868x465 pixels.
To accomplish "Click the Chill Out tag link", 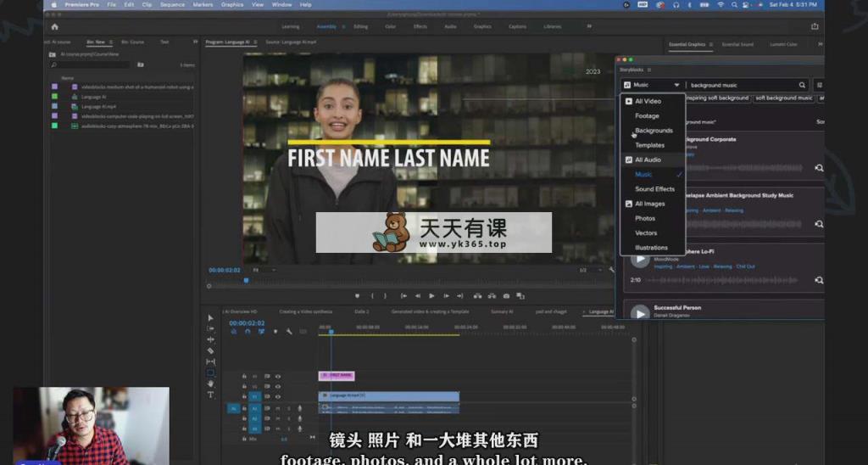I will coord(745,266).
